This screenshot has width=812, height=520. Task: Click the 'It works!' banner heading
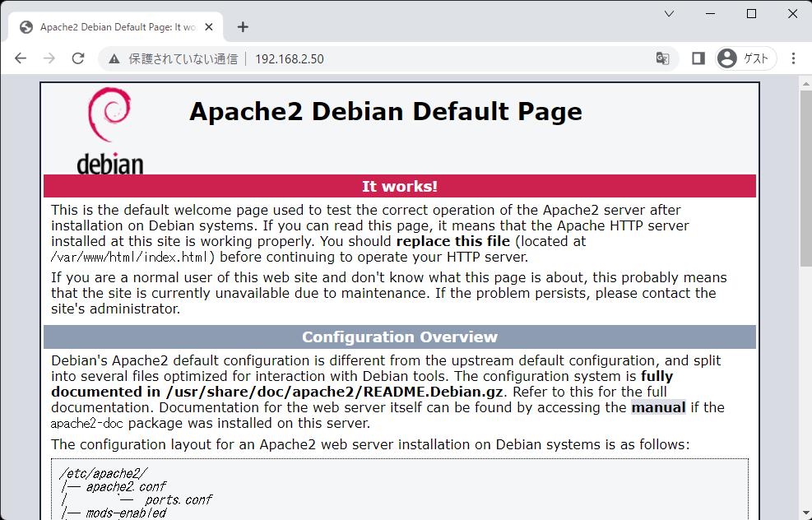399,187
